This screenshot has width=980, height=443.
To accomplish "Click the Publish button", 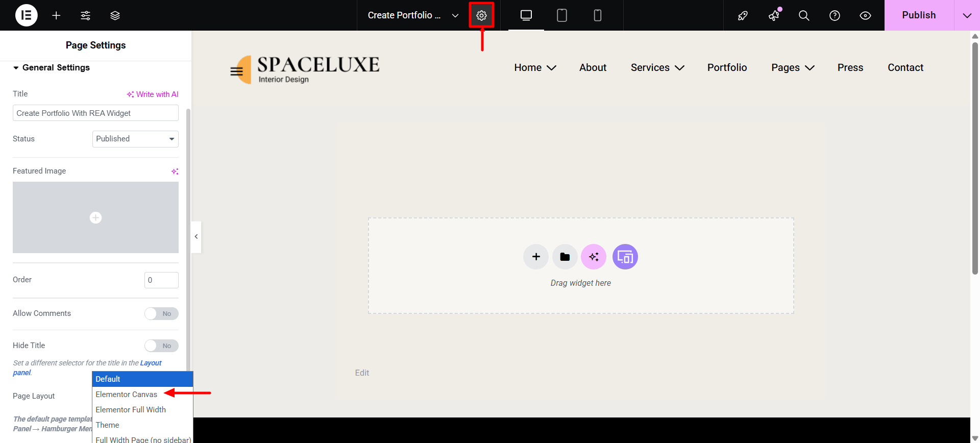I will click(x=919, y=15).
